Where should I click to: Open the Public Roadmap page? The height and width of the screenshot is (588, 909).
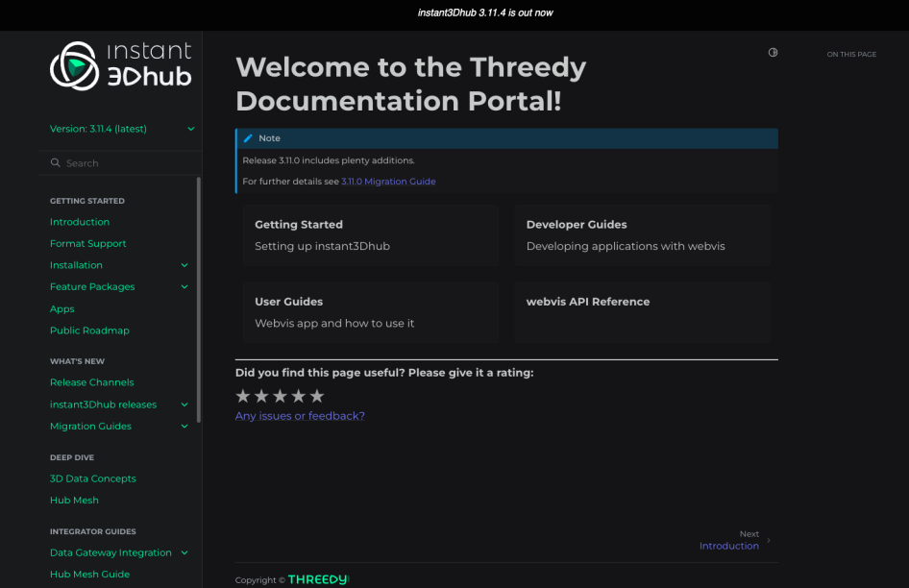[x=89, y=331]
